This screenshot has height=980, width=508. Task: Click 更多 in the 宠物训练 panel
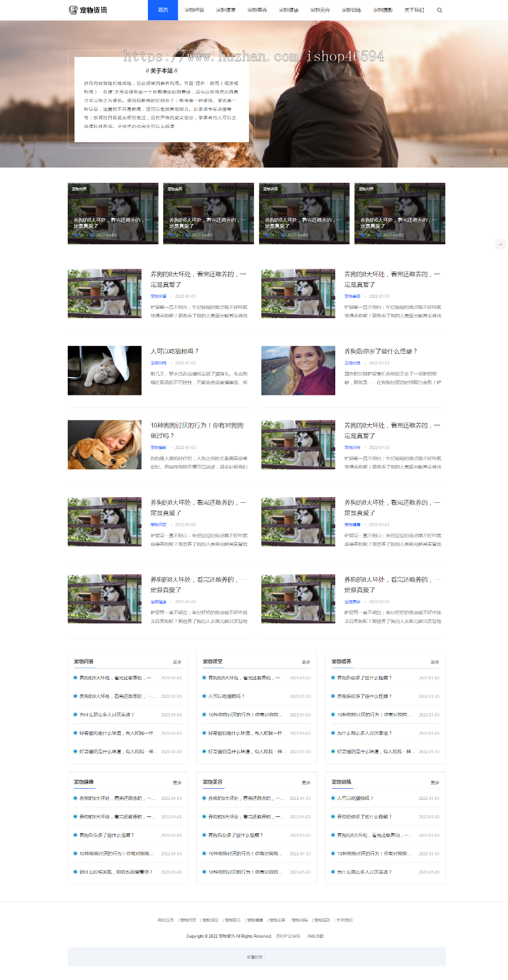pos(435,783)
